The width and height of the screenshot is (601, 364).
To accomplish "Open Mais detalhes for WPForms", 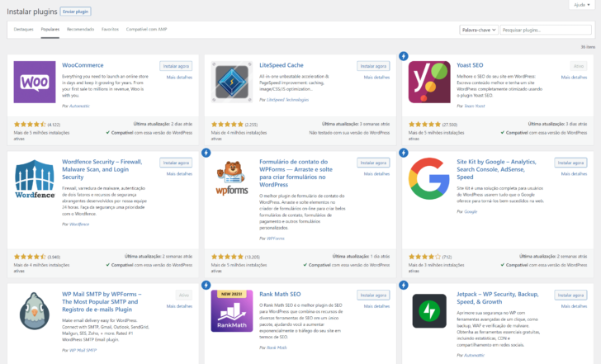I will click(376, 173).
